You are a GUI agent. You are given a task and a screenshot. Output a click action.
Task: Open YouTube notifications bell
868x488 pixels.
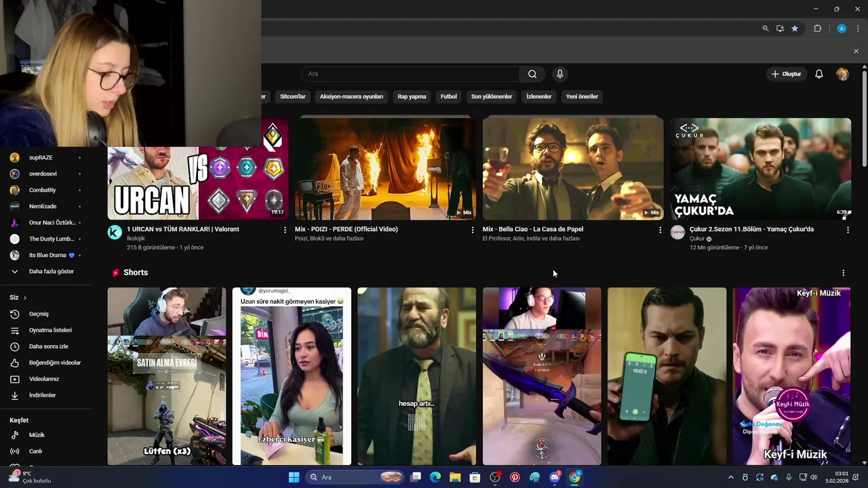[x=819, y=74]
